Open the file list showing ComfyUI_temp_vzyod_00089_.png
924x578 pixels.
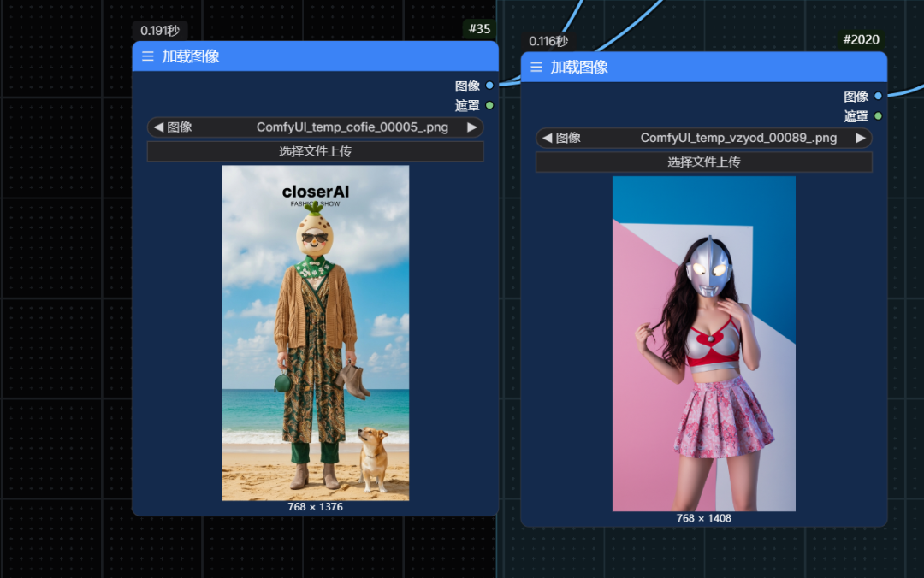click(704, 138)
